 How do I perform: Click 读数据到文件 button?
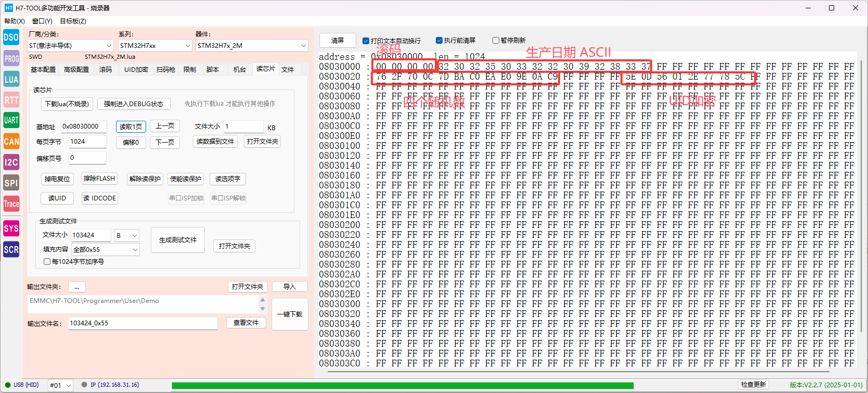(215, 141)
